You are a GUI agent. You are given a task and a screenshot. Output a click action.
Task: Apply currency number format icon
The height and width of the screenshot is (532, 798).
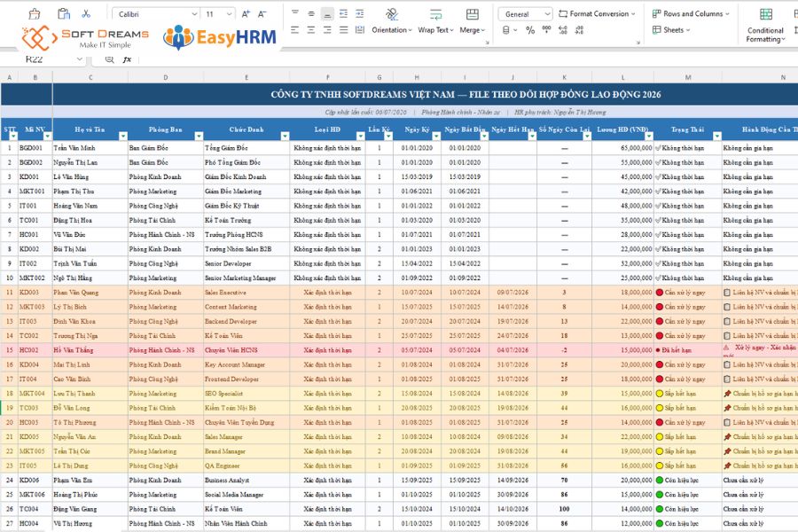506,30
